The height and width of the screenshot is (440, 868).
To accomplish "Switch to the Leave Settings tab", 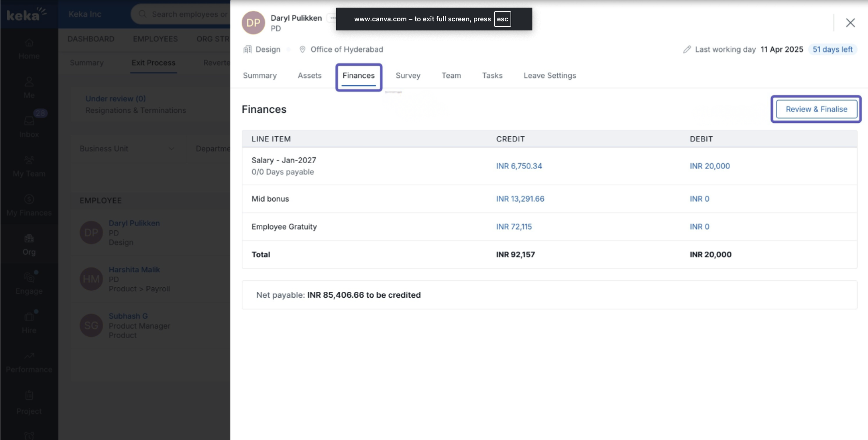I will click(x=550, y=76).
